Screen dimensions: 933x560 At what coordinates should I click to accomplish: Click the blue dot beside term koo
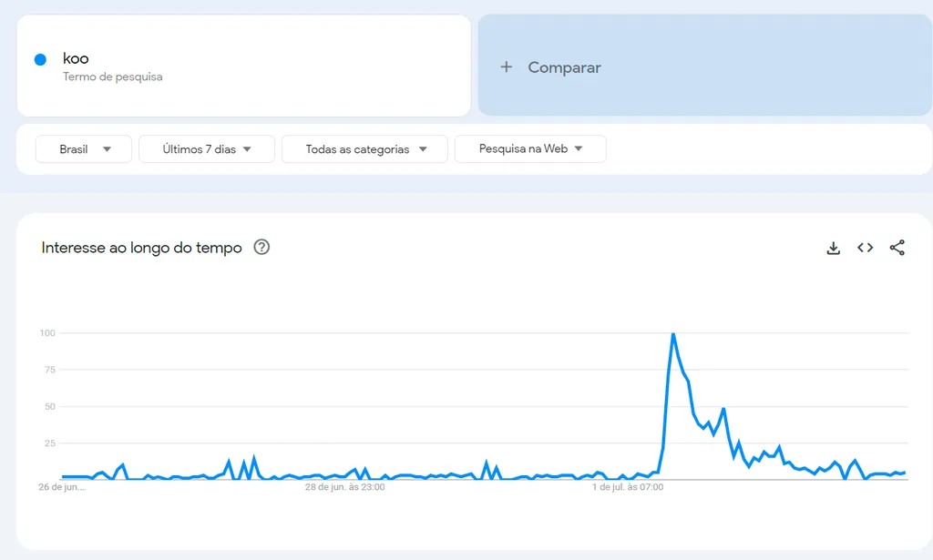[x=39, y=58]
